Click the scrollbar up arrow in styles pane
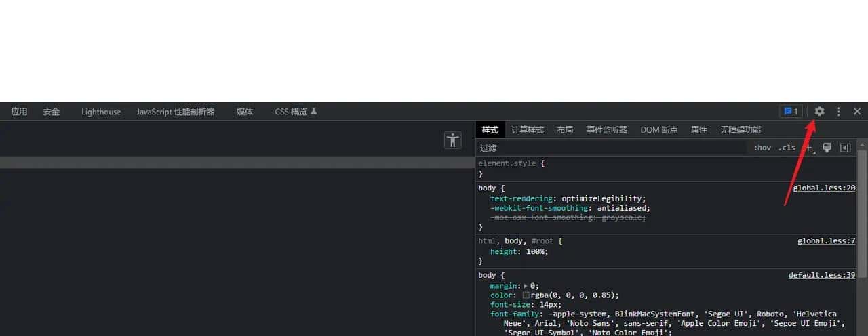The image size is (868, 336). (x=862, y=144)
